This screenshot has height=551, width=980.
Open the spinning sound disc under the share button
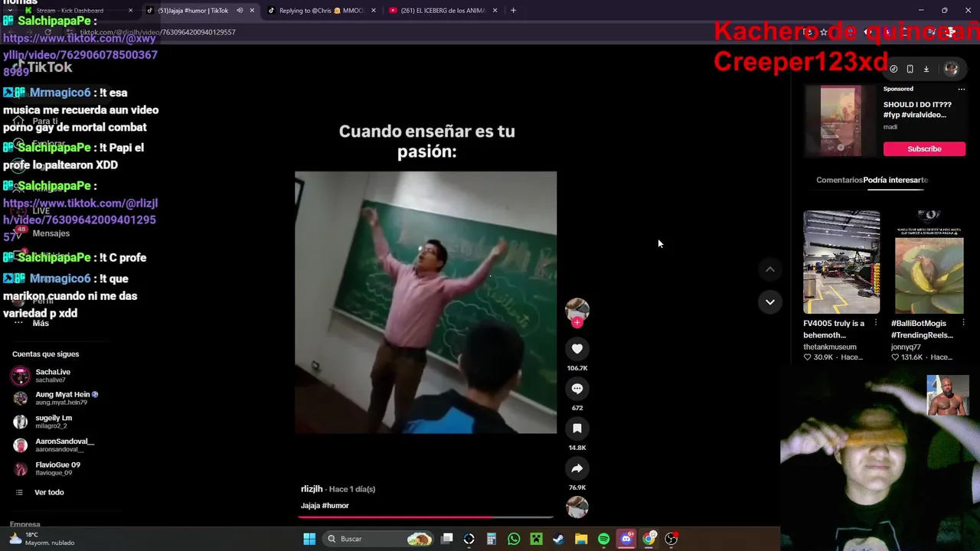pos(577,507)
